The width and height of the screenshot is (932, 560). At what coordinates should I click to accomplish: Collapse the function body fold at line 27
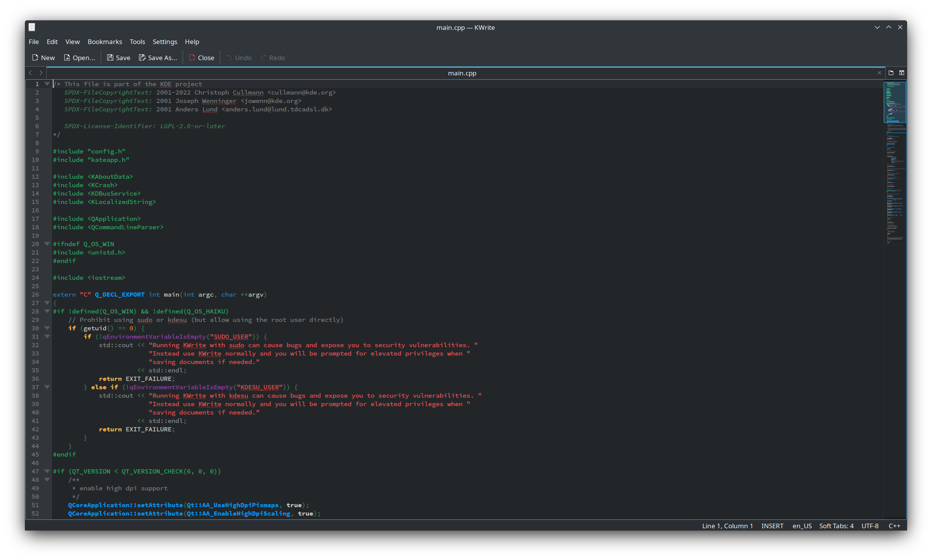click(47, 303)
